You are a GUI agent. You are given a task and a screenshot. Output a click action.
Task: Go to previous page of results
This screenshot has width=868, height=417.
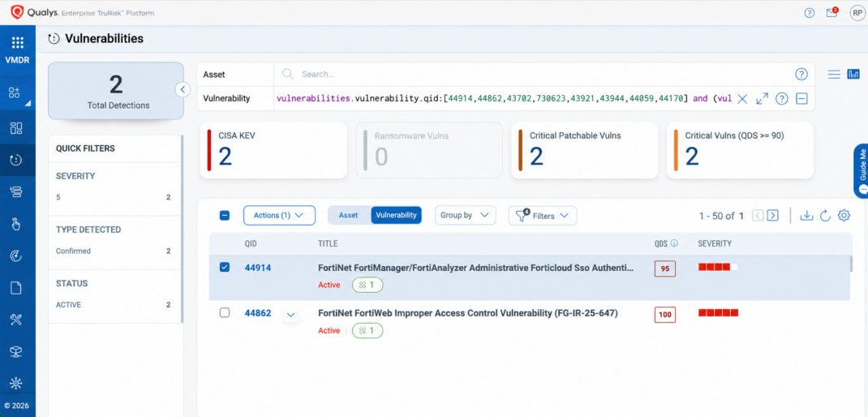(758, 216)
